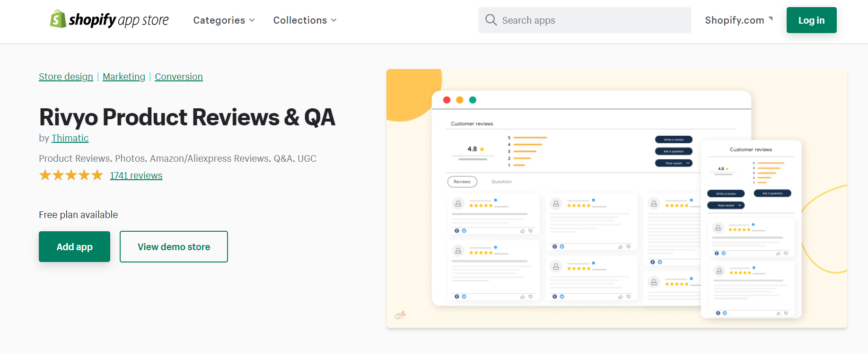Open the app preview screenshot image

[616, 199]
